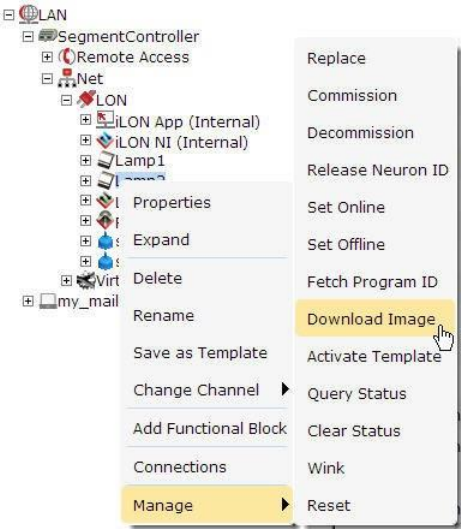The width and height of the screenshot is (461, 529).
Task: Open the Change Channel submenu
Action: (207, 390)
